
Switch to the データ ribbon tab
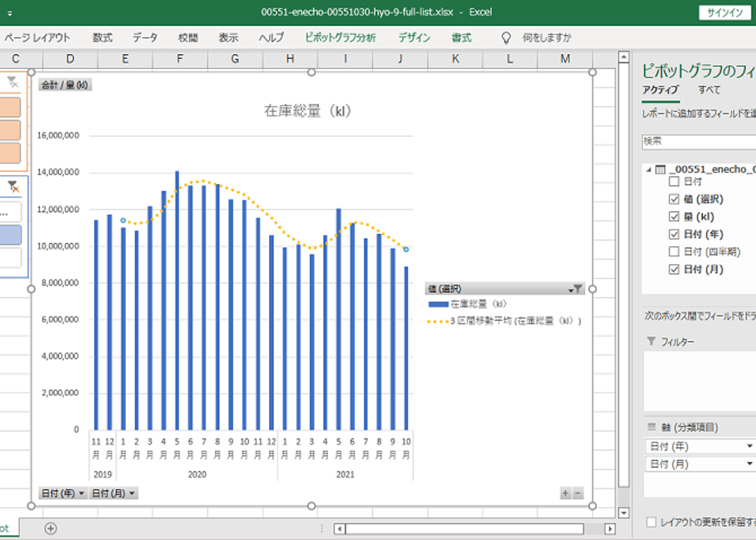(x=145, y=38)
